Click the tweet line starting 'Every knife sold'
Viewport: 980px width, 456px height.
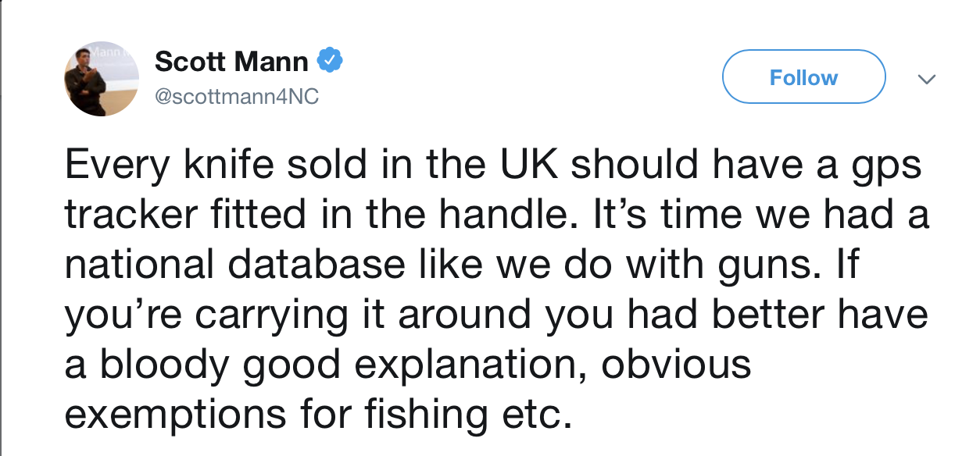click(492, 165)
